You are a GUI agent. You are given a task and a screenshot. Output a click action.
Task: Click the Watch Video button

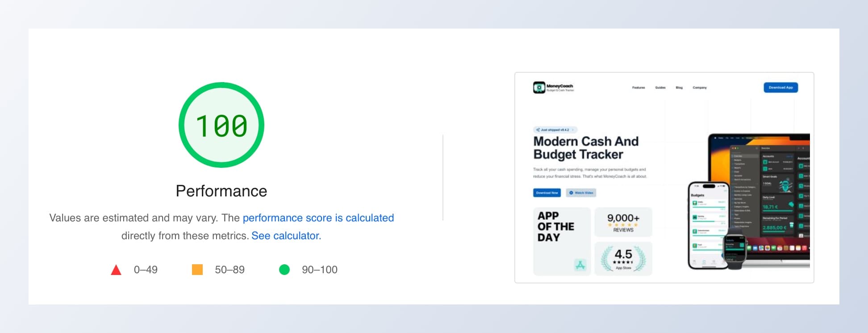pyautogui.click(x=581, y=193)
